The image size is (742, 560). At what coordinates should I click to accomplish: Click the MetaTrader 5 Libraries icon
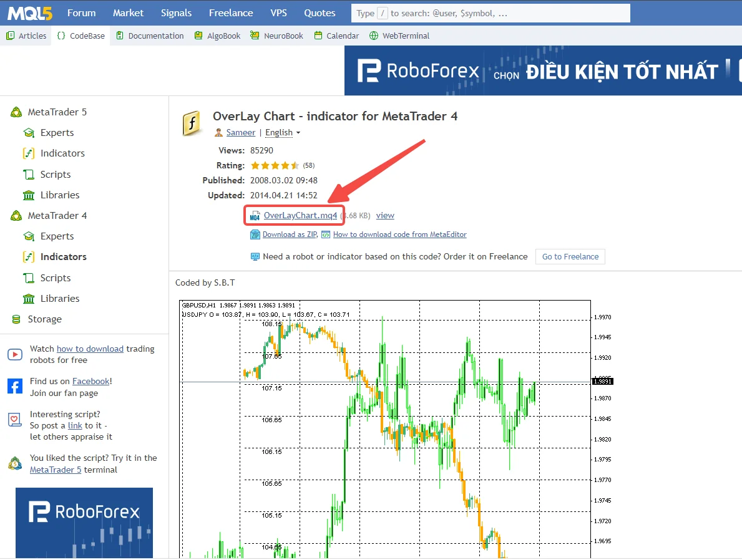point(29,195)
